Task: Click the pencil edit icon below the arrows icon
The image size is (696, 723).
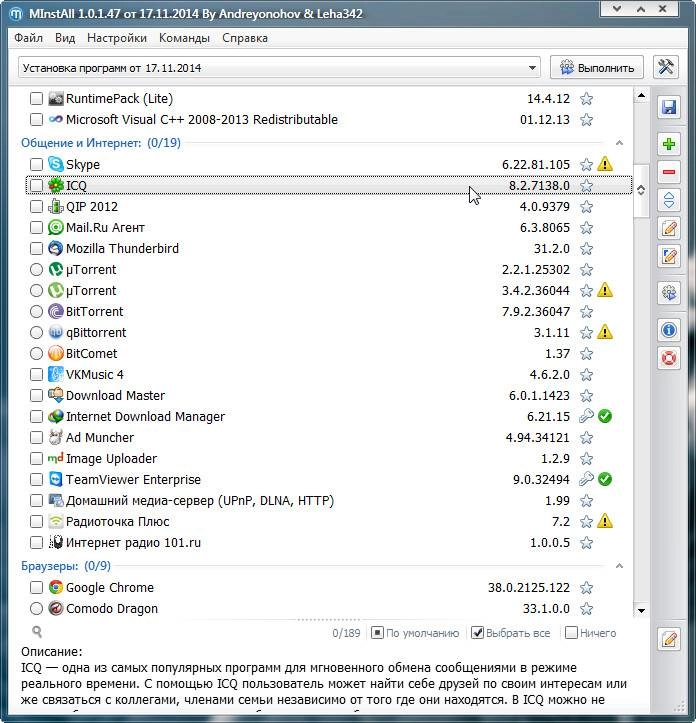Action: click(x=669, y=228)
